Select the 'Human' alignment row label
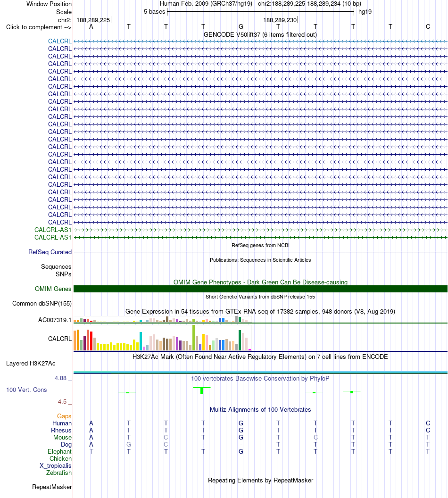This screenshot has height=498, width=448. (62, 423)
